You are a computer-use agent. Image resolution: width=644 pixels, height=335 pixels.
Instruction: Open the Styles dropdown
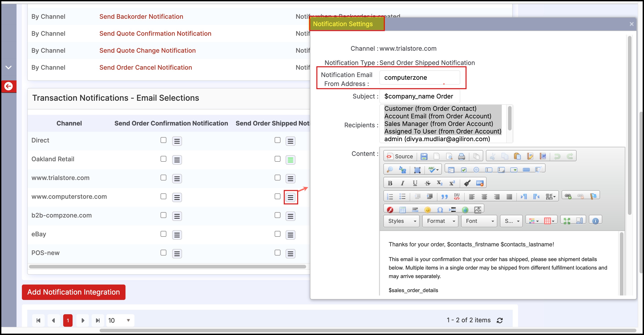point(401,221)
